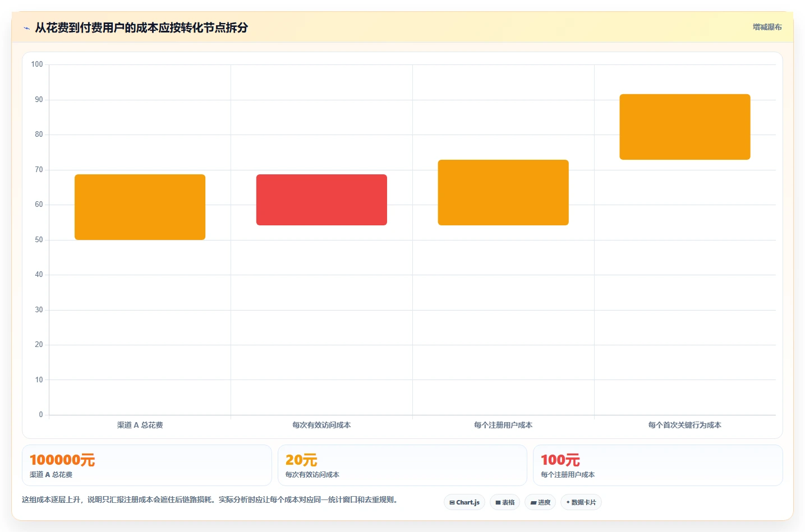Image resolution: width=805 pixels, height=532 pixels.
Task: Click y-axis tick label 50
Action: tap(39, 240)
